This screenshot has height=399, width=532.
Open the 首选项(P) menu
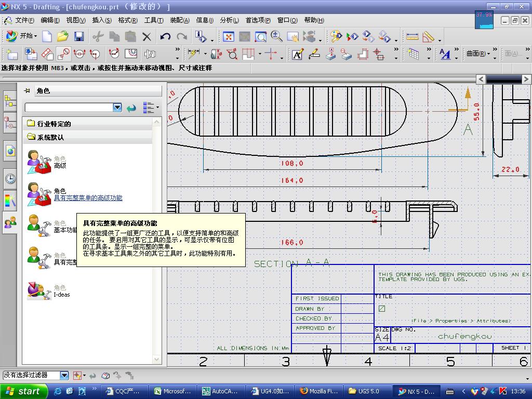coord(258,20)
